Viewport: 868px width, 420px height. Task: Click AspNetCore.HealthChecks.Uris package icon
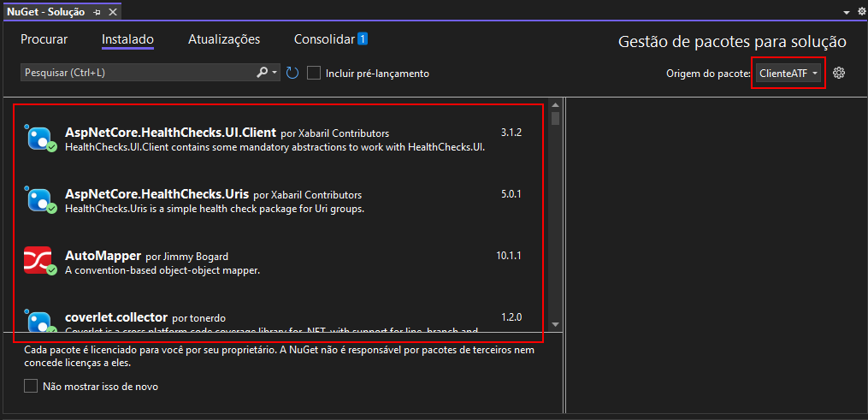40,200
